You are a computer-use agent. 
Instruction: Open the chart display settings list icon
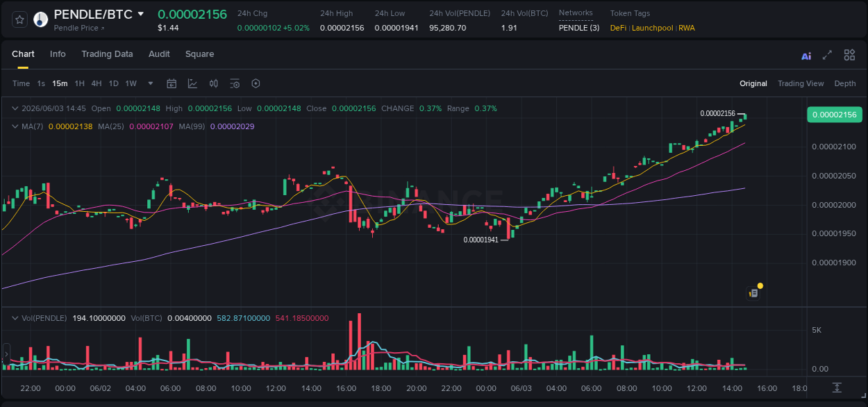coord(235,83)
